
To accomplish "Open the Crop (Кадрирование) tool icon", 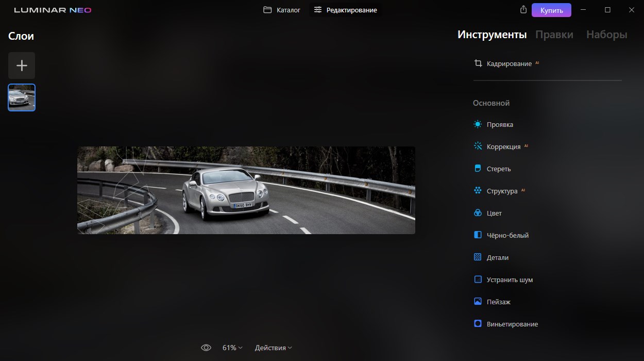I will [x=478, y=63].
